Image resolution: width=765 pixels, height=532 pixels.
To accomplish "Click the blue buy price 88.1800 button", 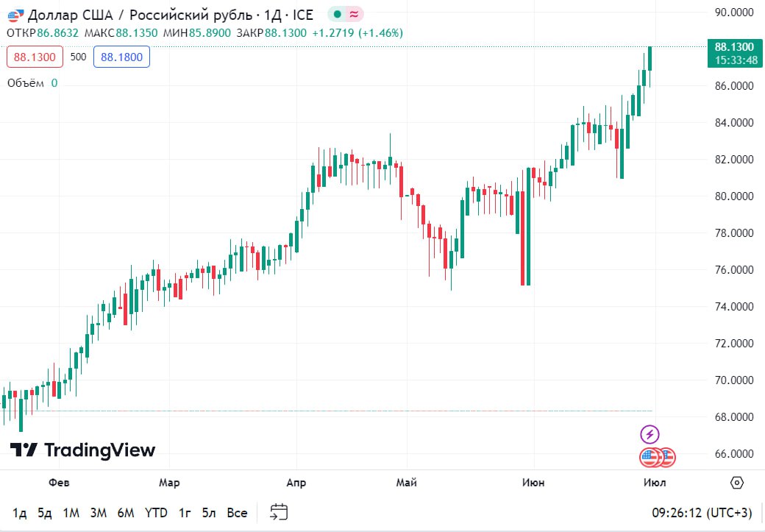I will (121, 57).
